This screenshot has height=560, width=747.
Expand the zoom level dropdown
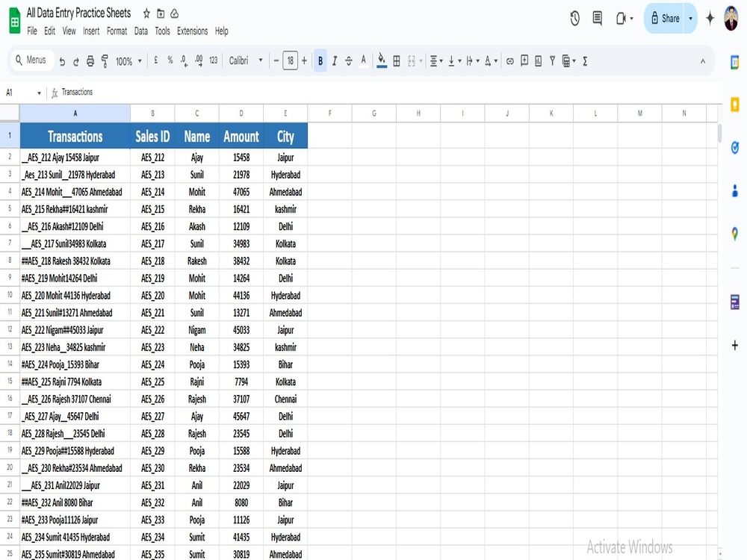(140, 61)
